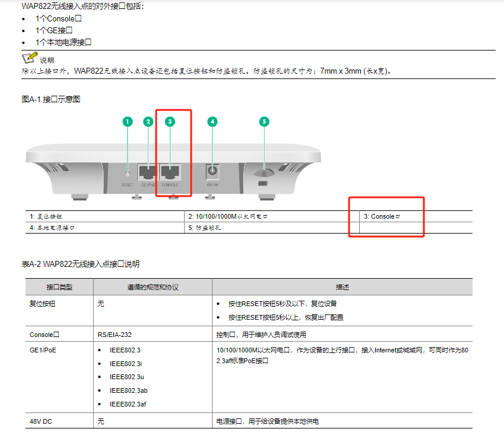
Task: Click the "IEEE802.3u" list entry
Action: tap(127, 377)
